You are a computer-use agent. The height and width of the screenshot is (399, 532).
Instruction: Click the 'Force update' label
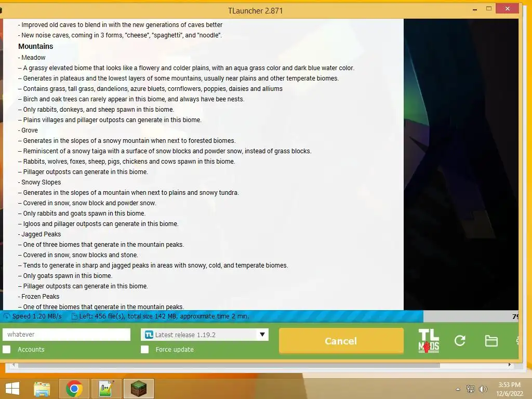175,350
